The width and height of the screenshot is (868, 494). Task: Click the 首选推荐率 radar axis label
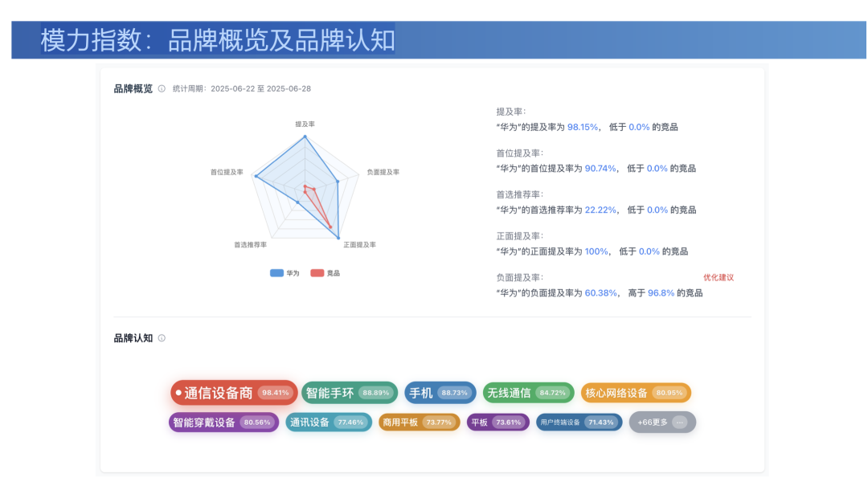pyautogui.click(x=250, y=244)
